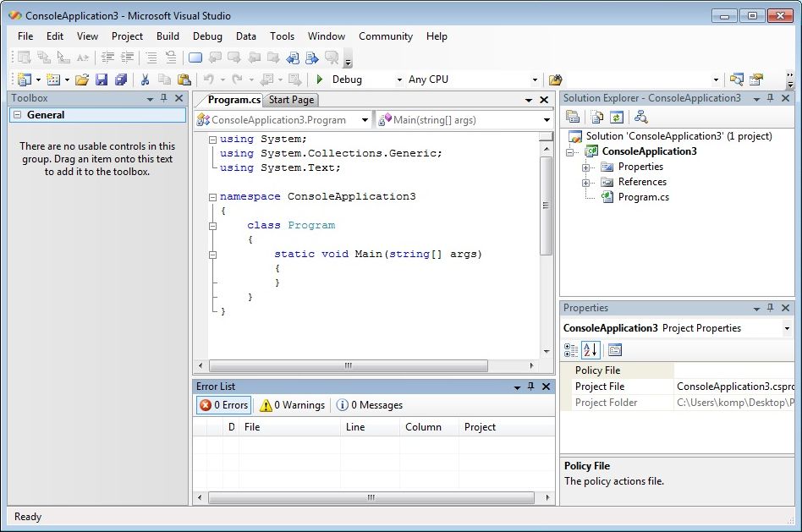Image resolution: width=802 pixels, height=532 pixels.
Task: Select the Solution 'ConsoleApplication3' node
Action: [678, 136]
